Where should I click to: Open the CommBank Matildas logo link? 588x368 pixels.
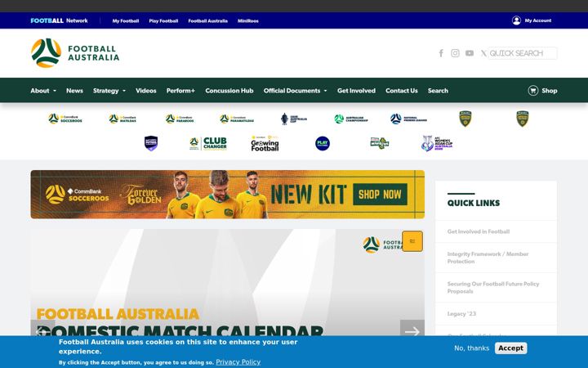click(122, 119)
